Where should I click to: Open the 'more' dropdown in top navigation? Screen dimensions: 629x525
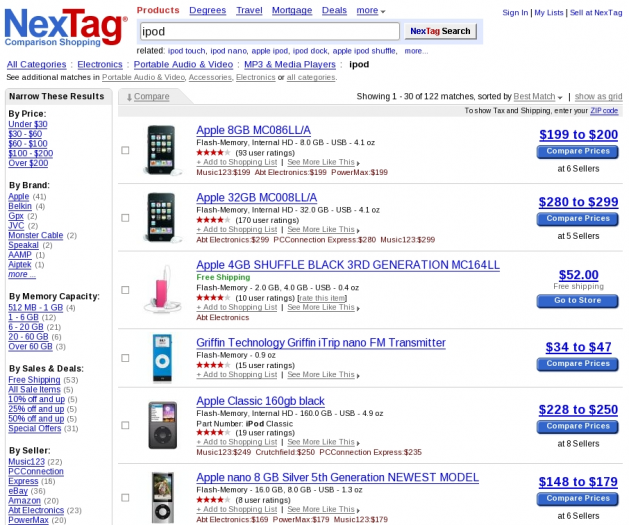pos(371,10)
